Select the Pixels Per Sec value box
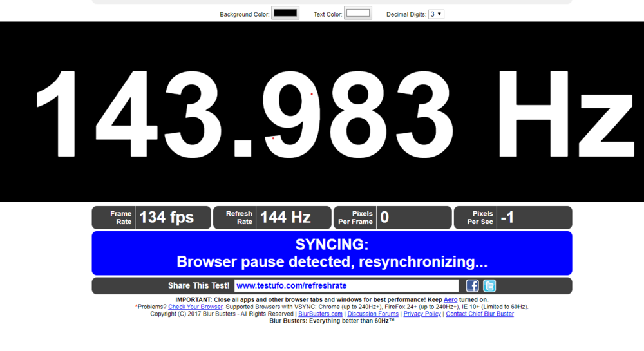 click(x=534, y=218)
